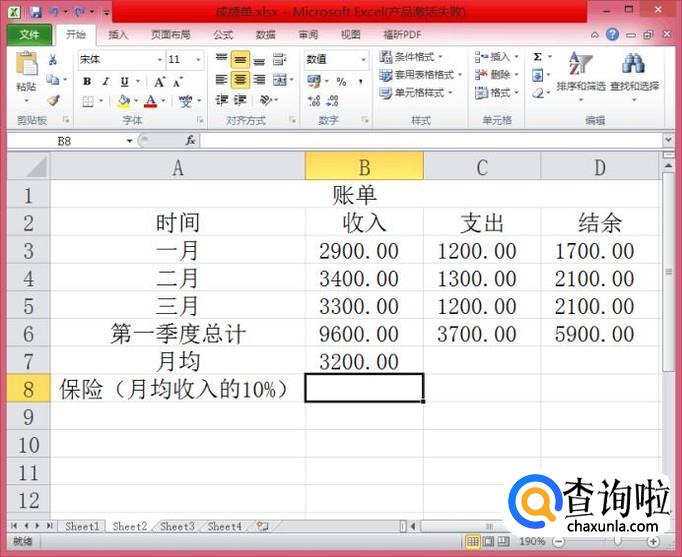Open the Font Color dropdown arrow
The image size is (682, 557).
163,101
